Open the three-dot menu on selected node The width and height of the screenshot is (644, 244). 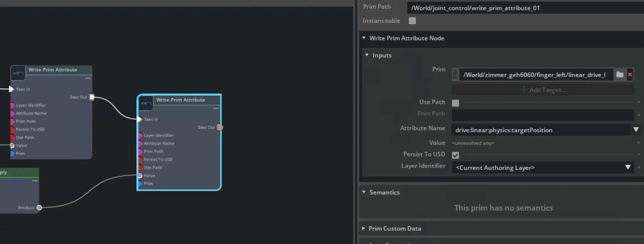click(216, 108)
